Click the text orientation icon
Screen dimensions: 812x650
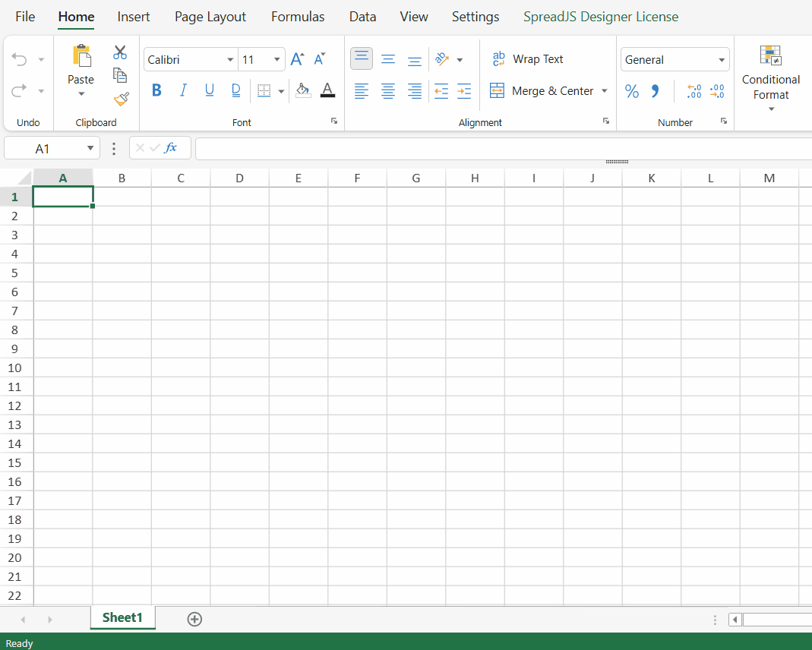[x=442, y=59]
